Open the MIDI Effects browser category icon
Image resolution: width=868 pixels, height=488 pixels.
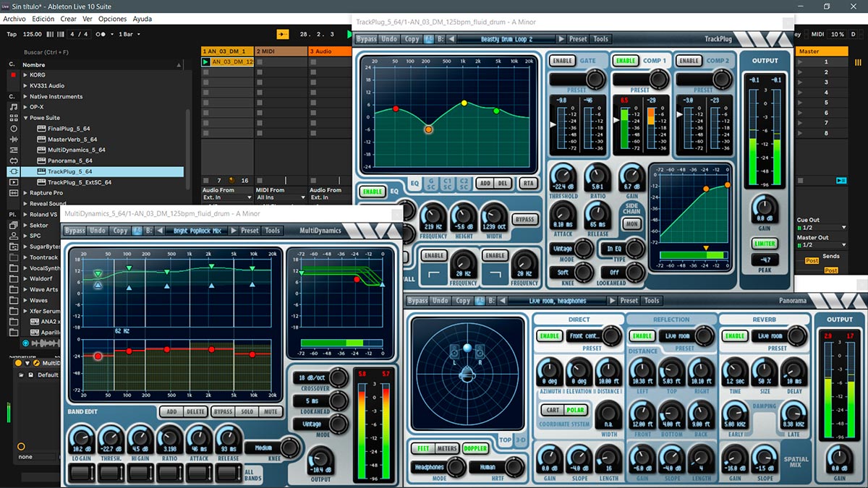pos(14,150)
